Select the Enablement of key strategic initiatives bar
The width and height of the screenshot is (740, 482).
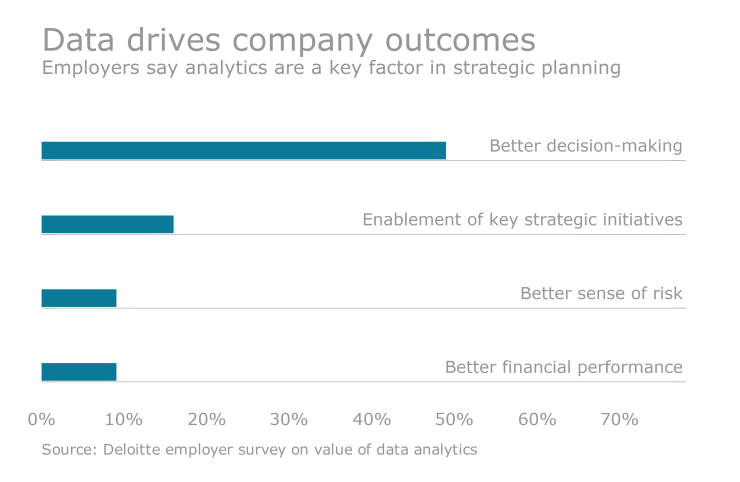[107, 224]
